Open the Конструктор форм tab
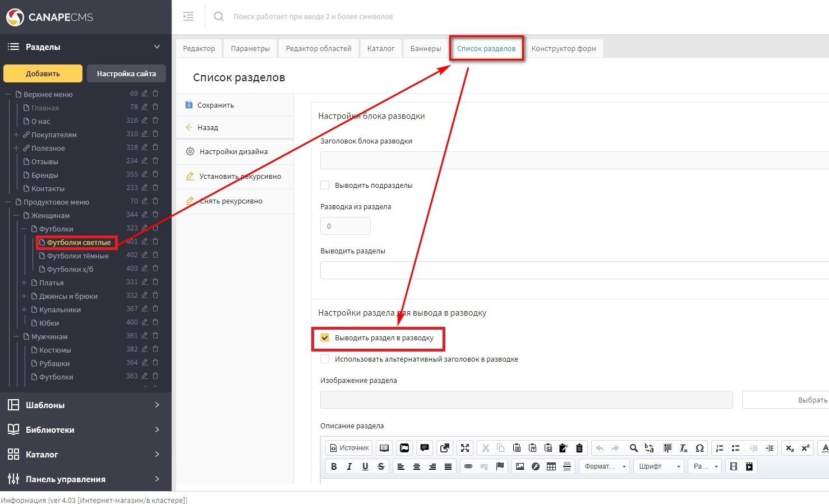 (x=563, y=48)
